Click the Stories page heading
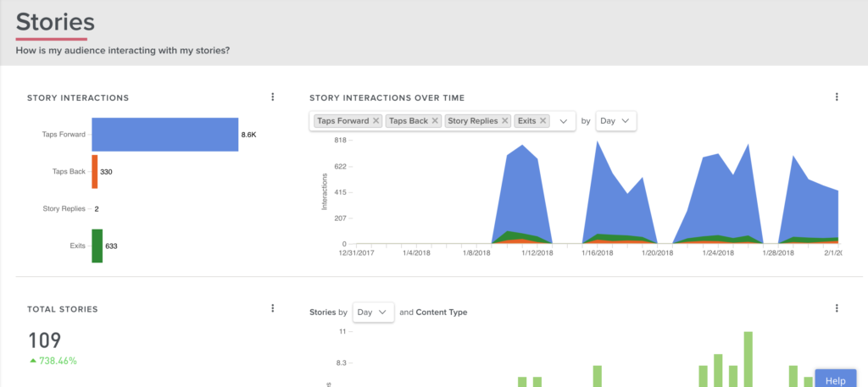 [55, 22]
